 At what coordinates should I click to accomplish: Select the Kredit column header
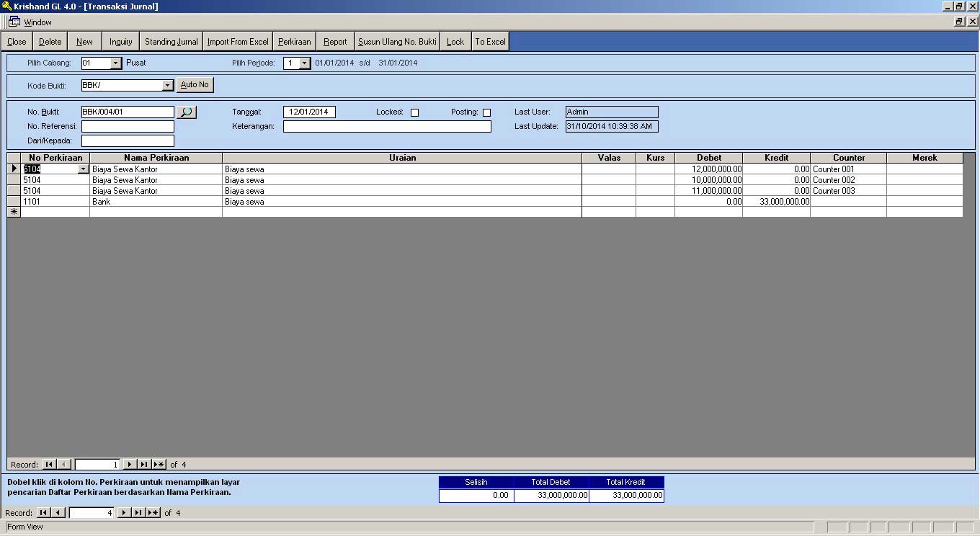coord(777,158)
